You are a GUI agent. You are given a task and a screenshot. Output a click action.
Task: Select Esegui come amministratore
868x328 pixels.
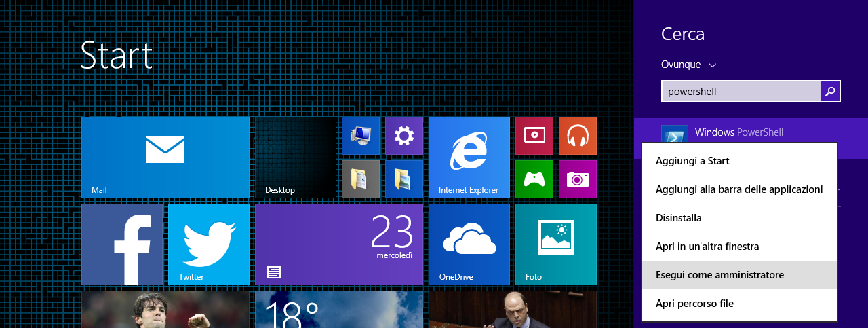[739, 275]
